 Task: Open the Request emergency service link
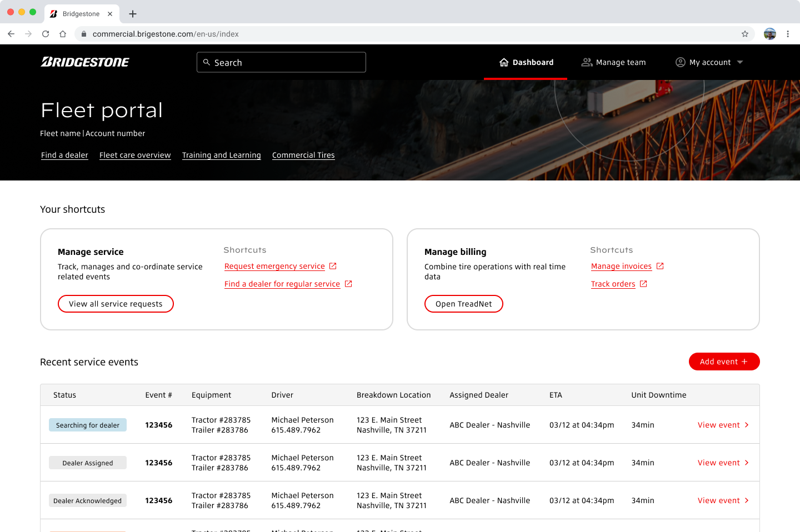pos(274,266)
